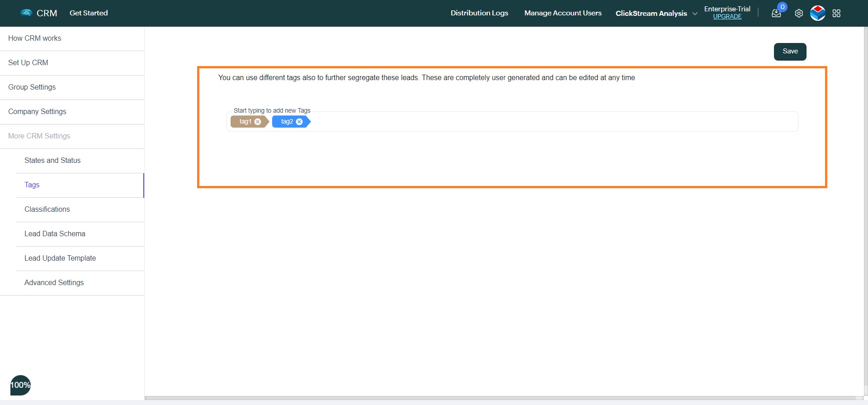Open the apps grid icon
This screenshot has width=868, height=405.
tap(836, 13)
